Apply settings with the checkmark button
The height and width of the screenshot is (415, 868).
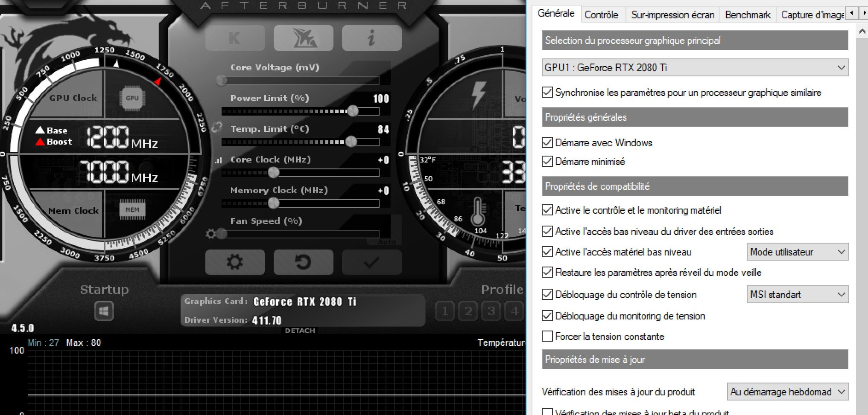click(x=372, y=262)
